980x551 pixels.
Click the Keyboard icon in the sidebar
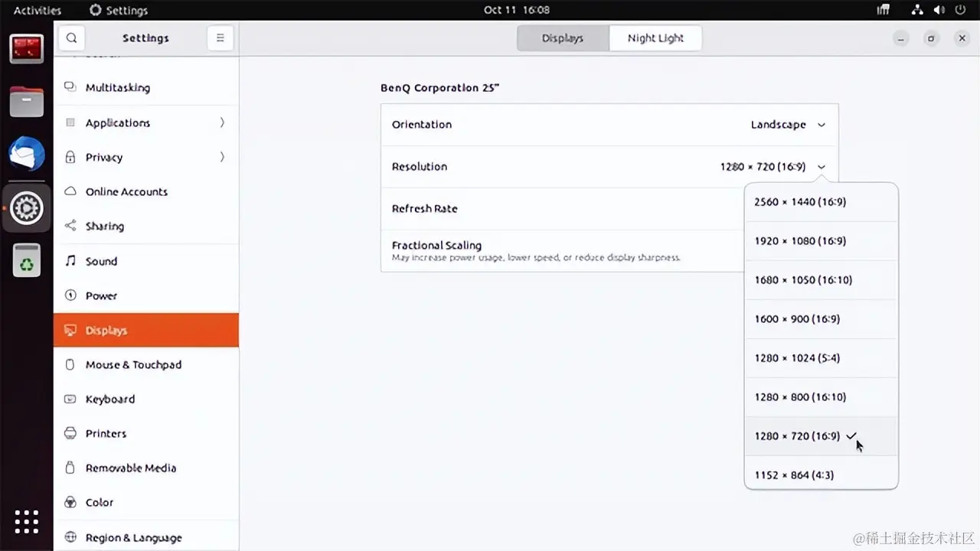pyautogui.click(x=70, y=399)
